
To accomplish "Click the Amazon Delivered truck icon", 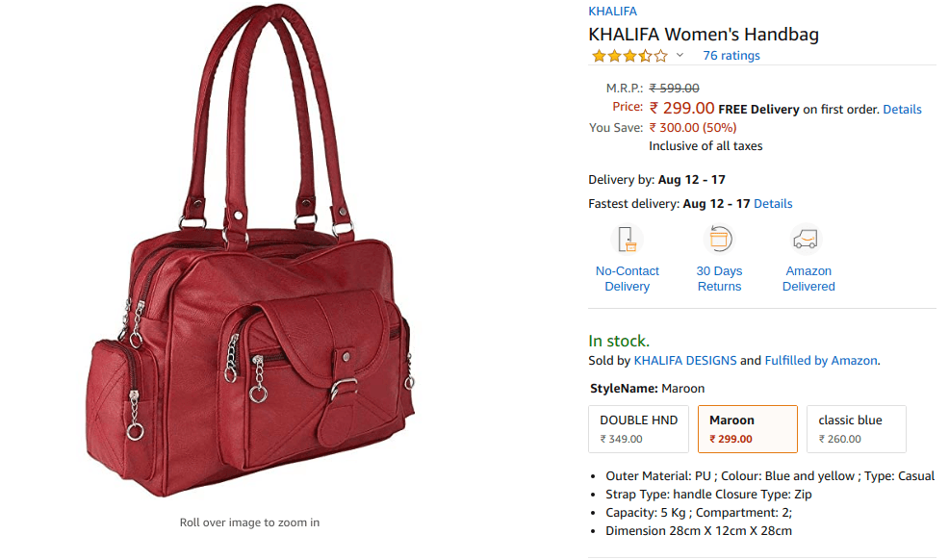I will coord(806,240).
